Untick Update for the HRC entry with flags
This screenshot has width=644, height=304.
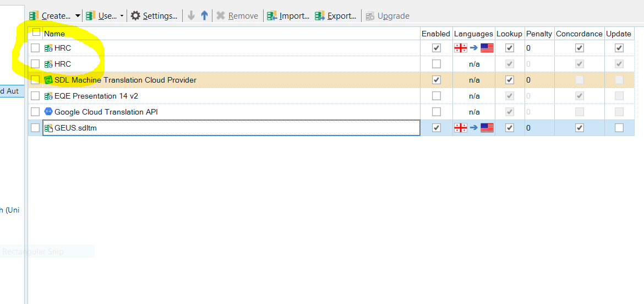(x=619, y=48)
